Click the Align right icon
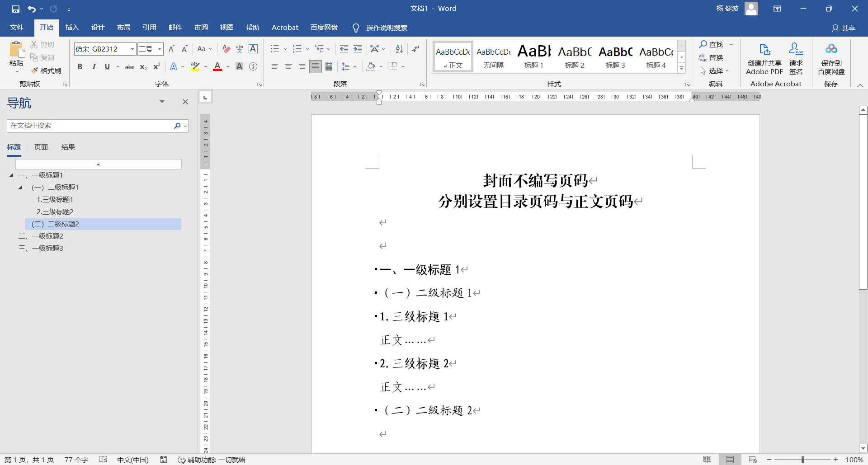Screen dimensions: 868x465 coord(302,67)
